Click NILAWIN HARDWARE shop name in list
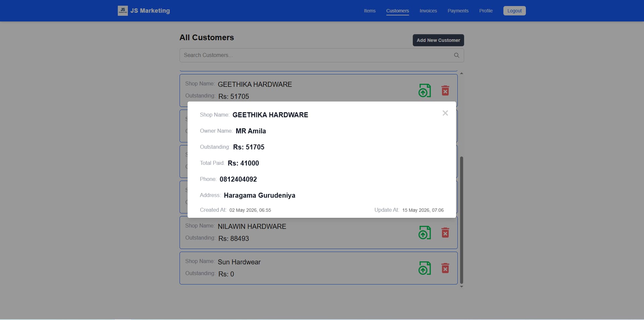 (252, 227)
